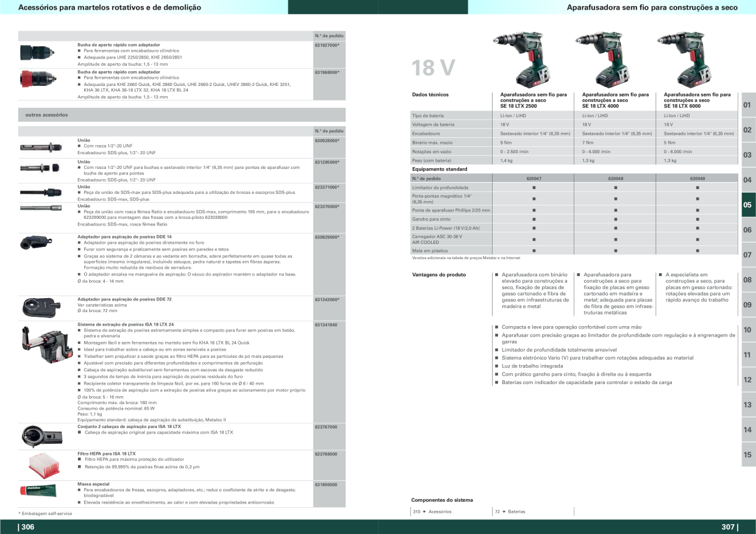This screenshot has height=534, width=756.
Task: Select highlighted section tab 05
Action: click(x=748, y=205)
